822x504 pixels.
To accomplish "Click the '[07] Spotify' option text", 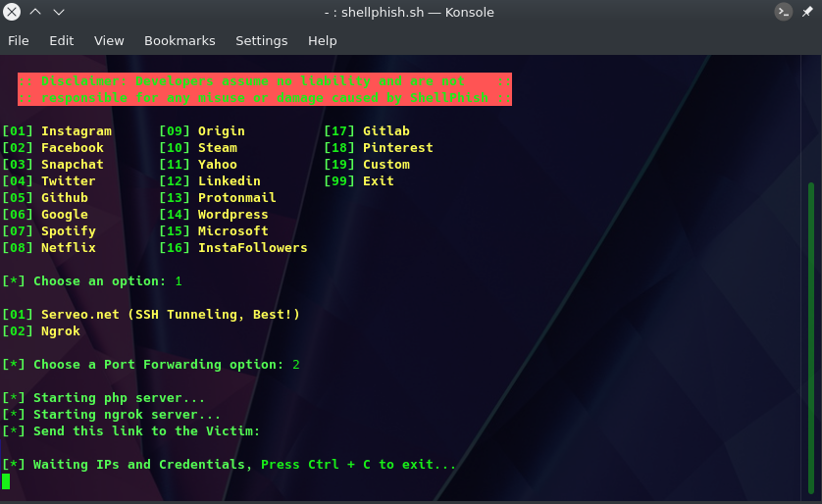I will (49, 231).
